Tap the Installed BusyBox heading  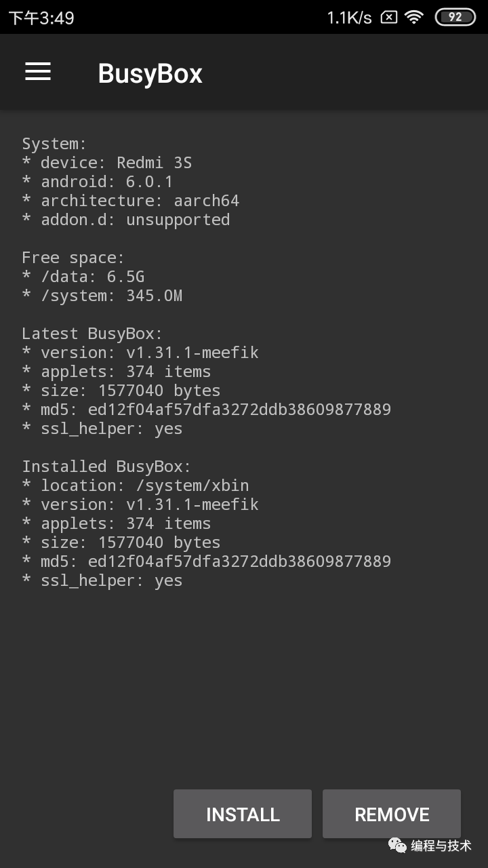(x=107, y=467)
